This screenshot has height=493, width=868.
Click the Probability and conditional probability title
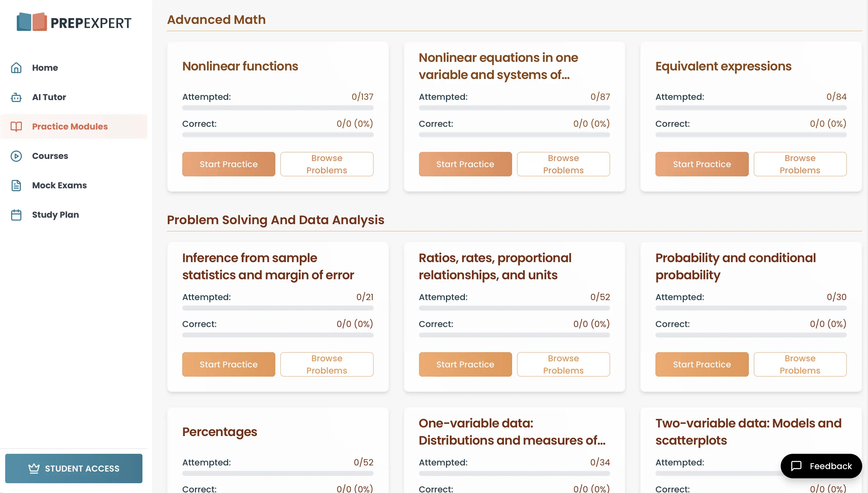pyautogui.click(x=736, y=267)
